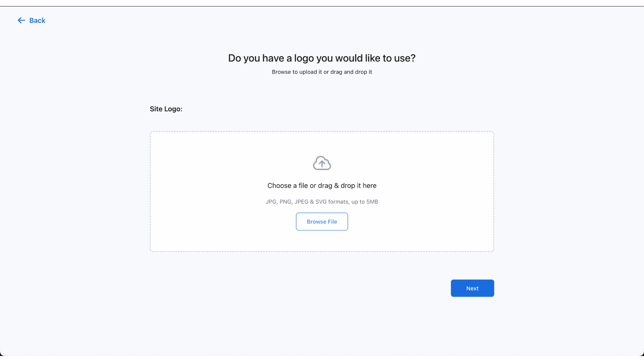Screen dimensions: 644x362
Task: Click the word "SVG" in the formats hint
Action: [x=321, y=202]
